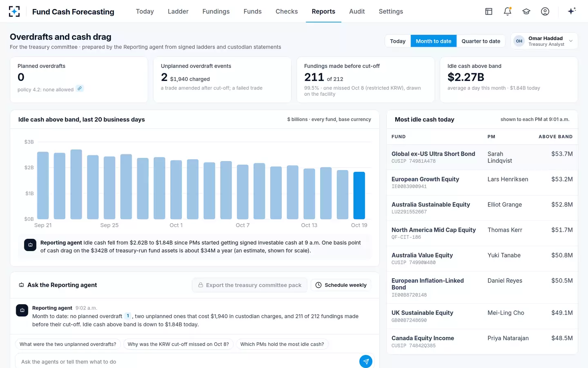588x368 pixels.
Task: Click the Schedule weekly button
Action: (x=341, y=285)
